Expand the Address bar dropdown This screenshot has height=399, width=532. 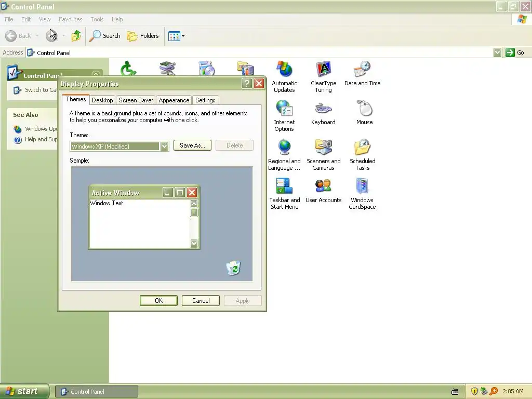(497, 52)
